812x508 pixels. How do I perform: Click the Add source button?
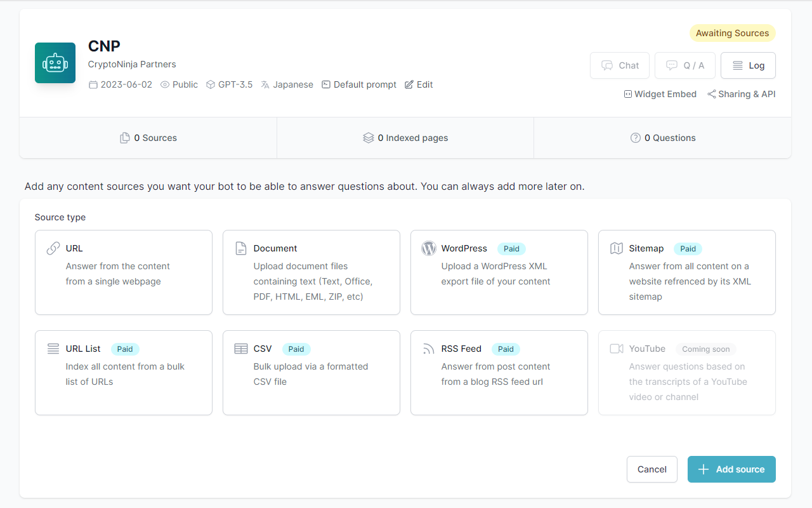[731, 469]
